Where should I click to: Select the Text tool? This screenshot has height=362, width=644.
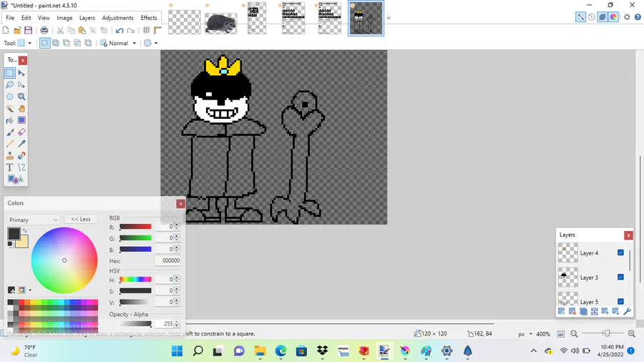(x=10, y=167)
